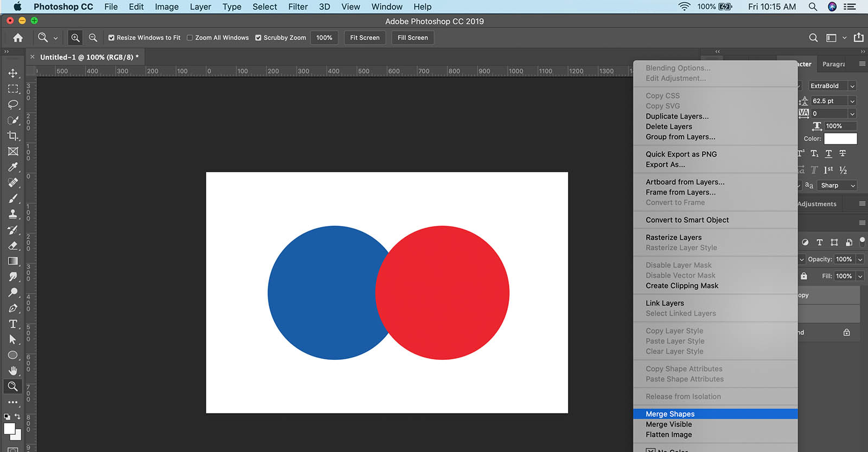868x452 pixels.
Task: Click the Home icon in options bar
Action: (18, 38)
